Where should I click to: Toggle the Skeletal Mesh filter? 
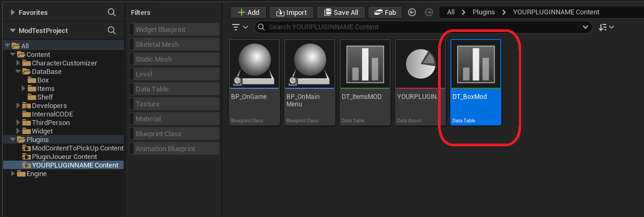click(x=175, y=45)
